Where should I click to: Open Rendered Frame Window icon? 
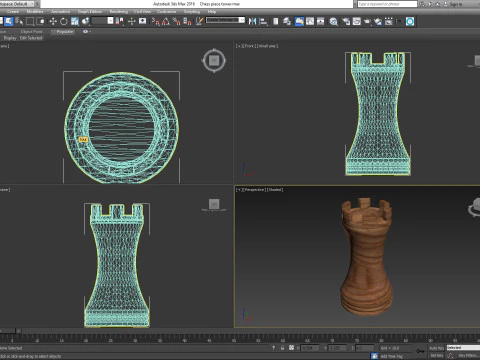tap(357, 21)
